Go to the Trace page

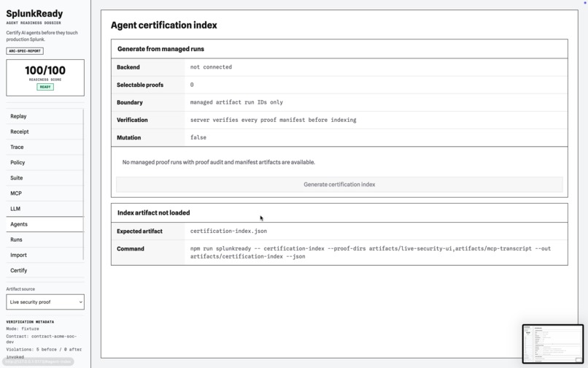point(45,147)
